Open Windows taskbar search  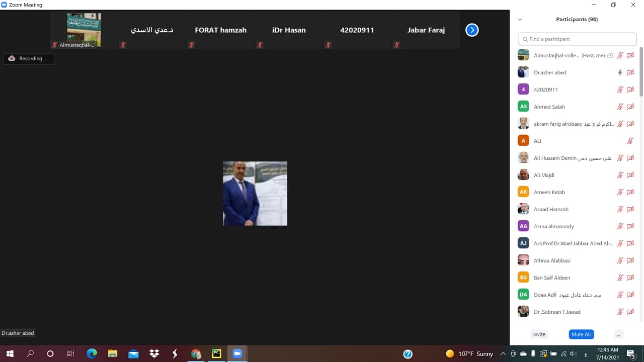(30, 353)
